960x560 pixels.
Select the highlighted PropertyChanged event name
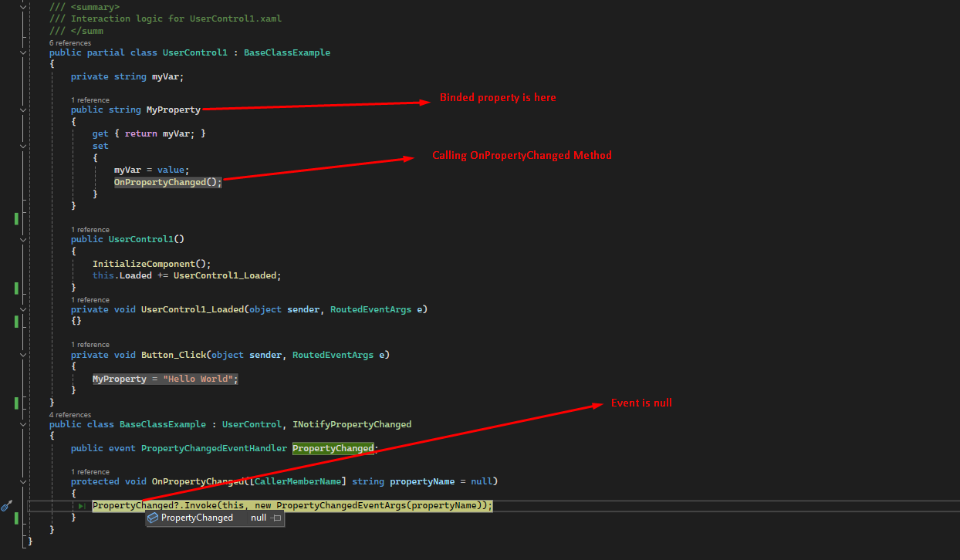(x=333, y=447)
